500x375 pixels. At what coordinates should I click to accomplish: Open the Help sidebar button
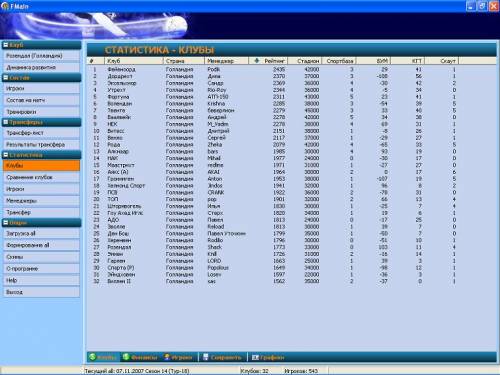click(41, 280)
